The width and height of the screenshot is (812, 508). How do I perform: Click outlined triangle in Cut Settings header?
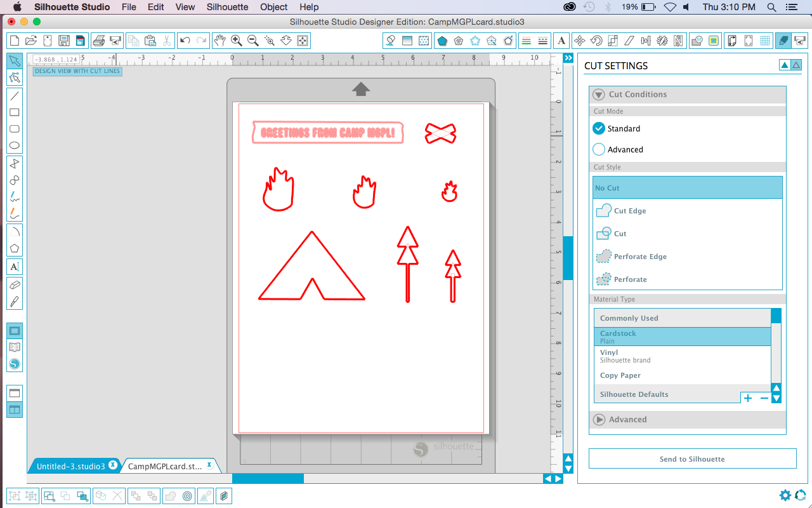click(796, 65)
